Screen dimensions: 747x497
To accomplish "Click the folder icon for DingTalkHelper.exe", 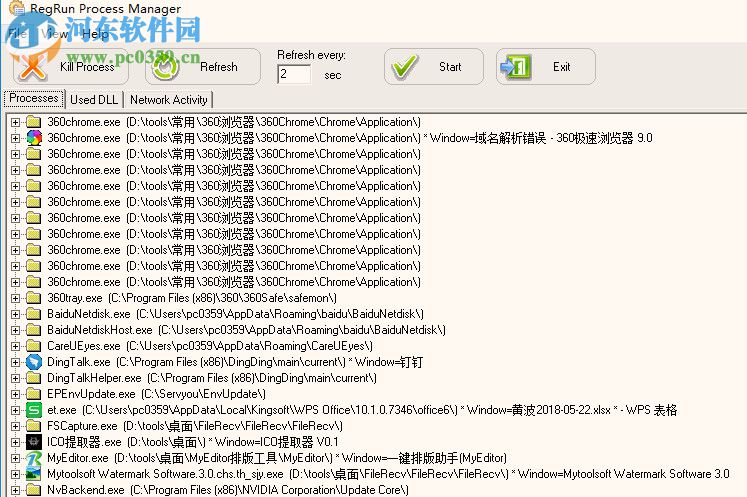I will coord(34,378).
